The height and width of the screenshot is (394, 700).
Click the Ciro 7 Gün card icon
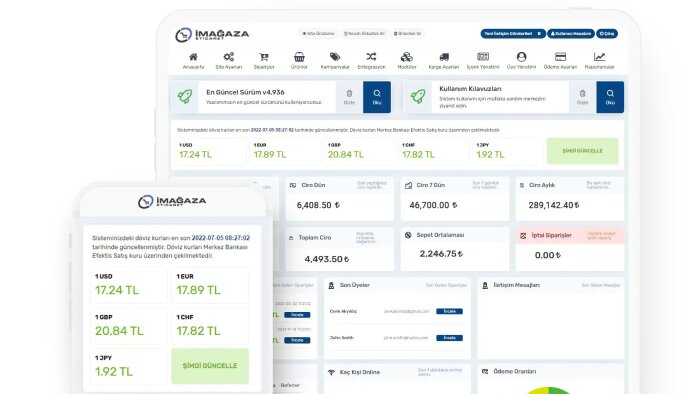pyautogui.click(x=408, y=185)
